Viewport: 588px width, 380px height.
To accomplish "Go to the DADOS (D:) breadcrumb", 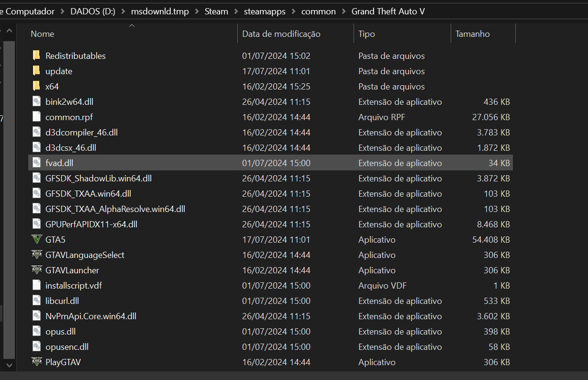I will tap(93, 11).
